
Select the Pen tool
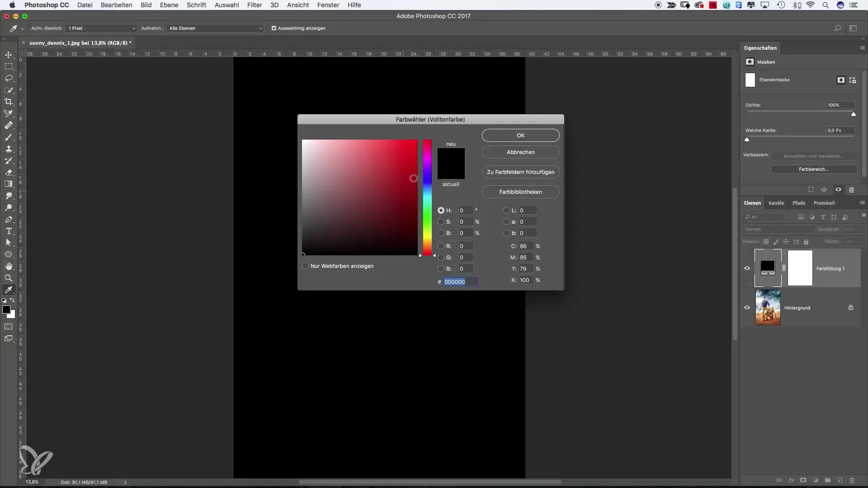[x=9, y=220]
